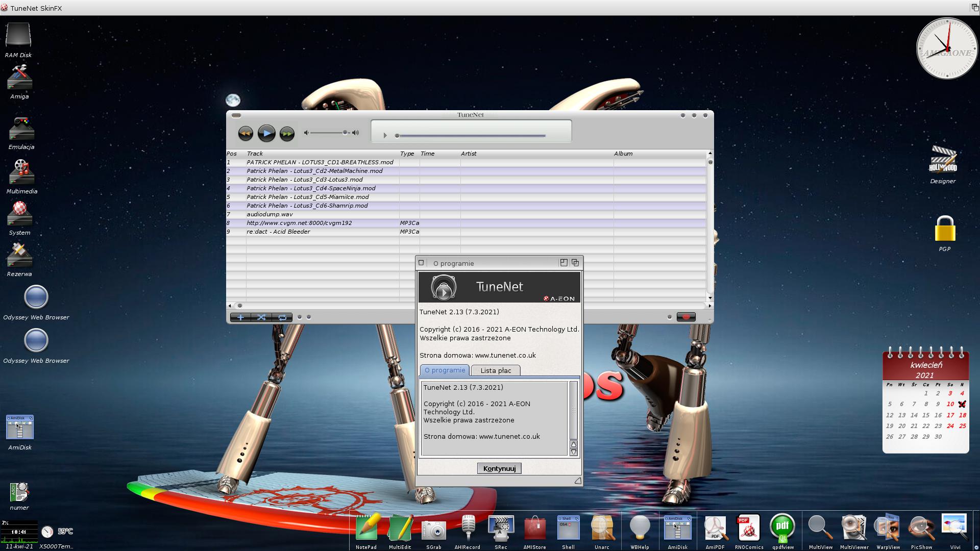Remove track with the X playlist button

(x=261, y=317)
